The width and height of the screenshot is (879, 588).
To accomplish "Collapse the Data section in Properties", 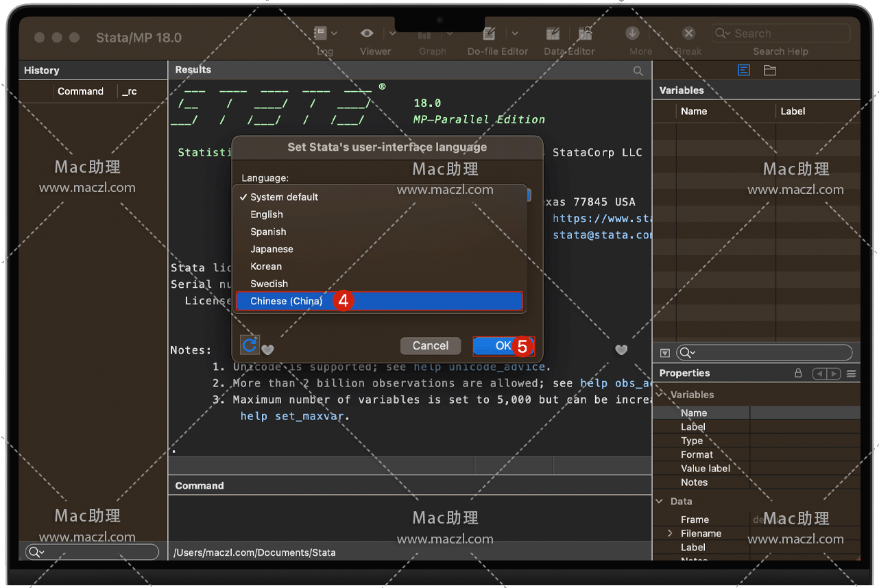I will pos(660,502).
